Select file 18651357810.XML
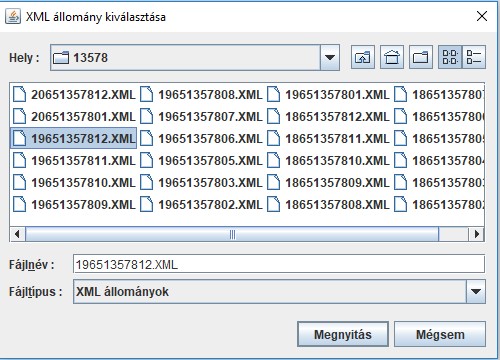This screenshot has width=500, height=360. pos(328,161)
